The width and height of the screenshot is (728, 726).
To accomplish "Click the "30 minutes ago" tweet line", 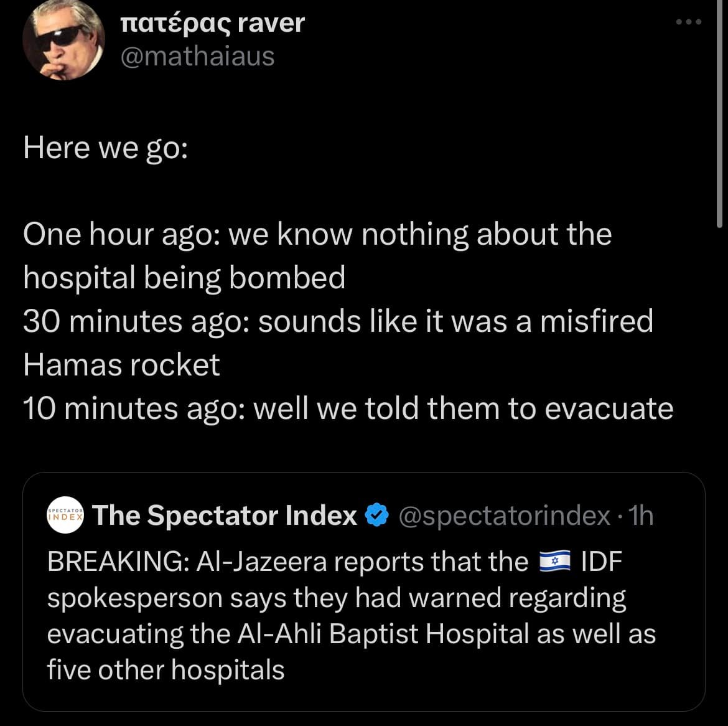I will click(338, 322).
